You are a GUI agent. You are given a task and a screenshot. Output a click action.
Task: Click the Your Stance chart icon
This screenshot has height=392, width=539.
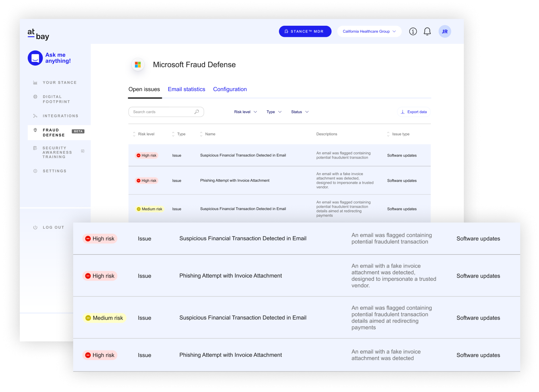pyautogui.click(x=35, y=83)
